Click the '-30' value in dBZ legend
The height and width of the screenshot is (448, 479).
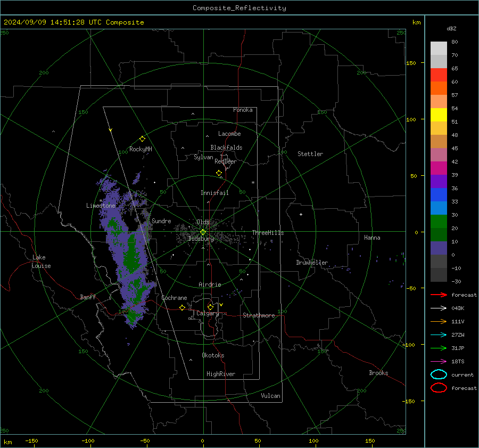[x=456, y=281]
